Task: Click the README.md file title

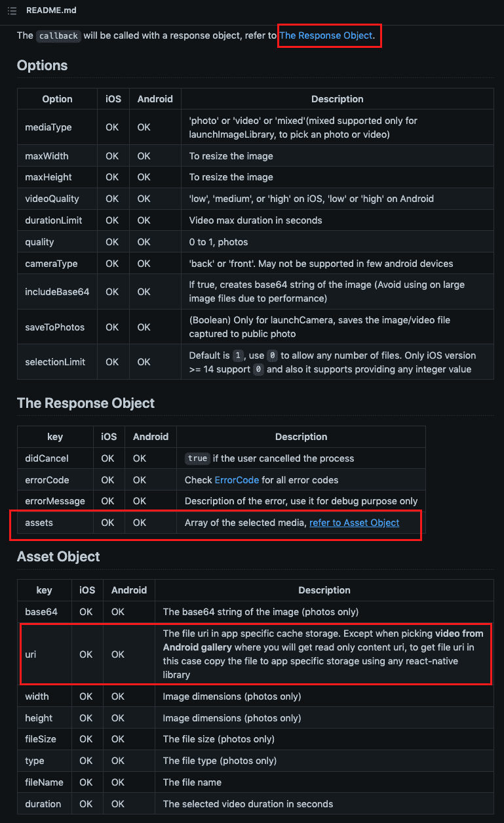Action: coord(50,10)
